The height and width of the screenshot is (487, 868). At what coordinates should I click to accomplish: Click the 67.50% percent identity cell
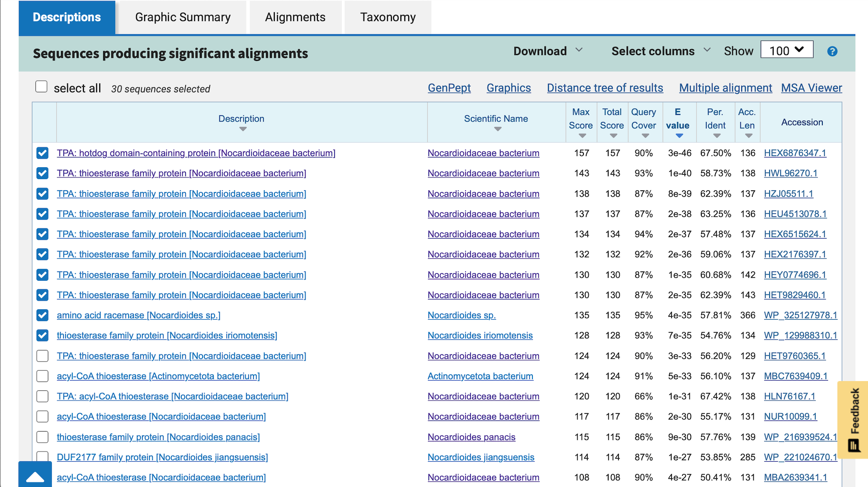[x=716, y=153]
